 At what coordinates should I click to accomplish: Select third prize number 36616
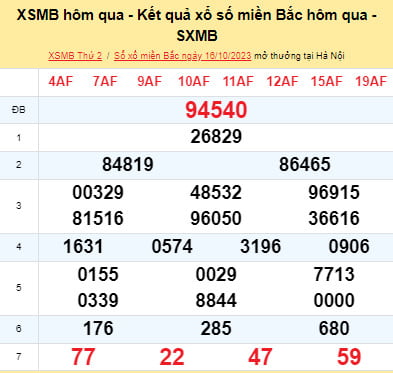pos(334,218)
